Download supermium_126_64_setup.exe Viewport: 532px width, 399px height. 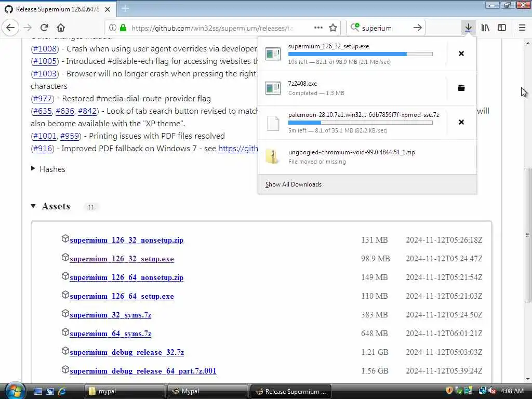[x=122, y=296]
